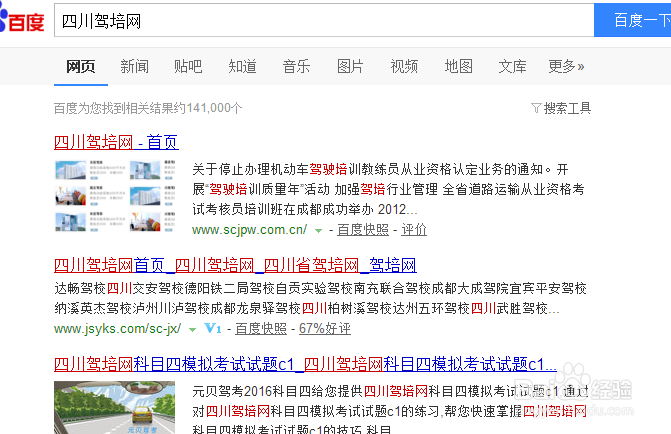This screenshot has height=434, width=671.
Task: Click the thumbnail of the scjpw.com.cn result
Action: (115, 196)
